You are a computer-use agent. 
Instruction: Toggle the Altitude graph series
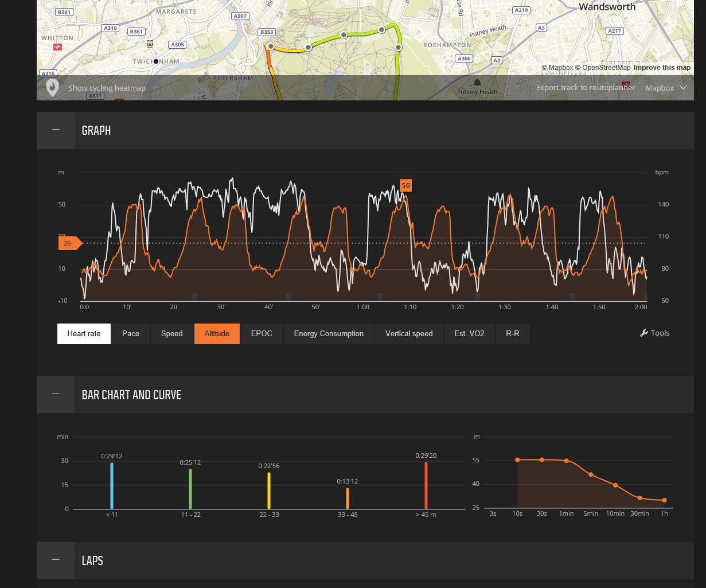pyautogui.click(x=217, y=334)
